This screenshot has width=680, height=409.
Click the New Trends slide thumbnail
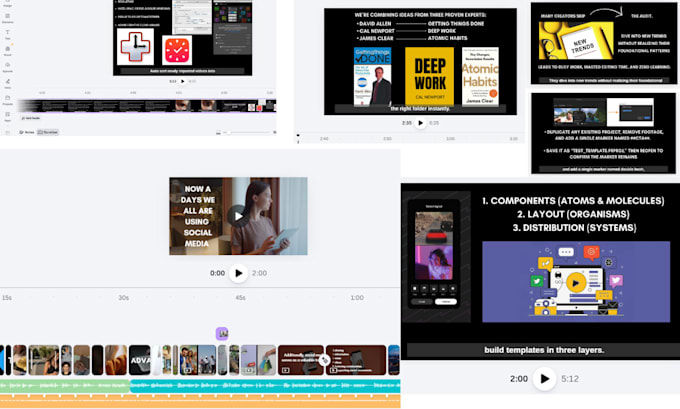[x=604, y=43]
